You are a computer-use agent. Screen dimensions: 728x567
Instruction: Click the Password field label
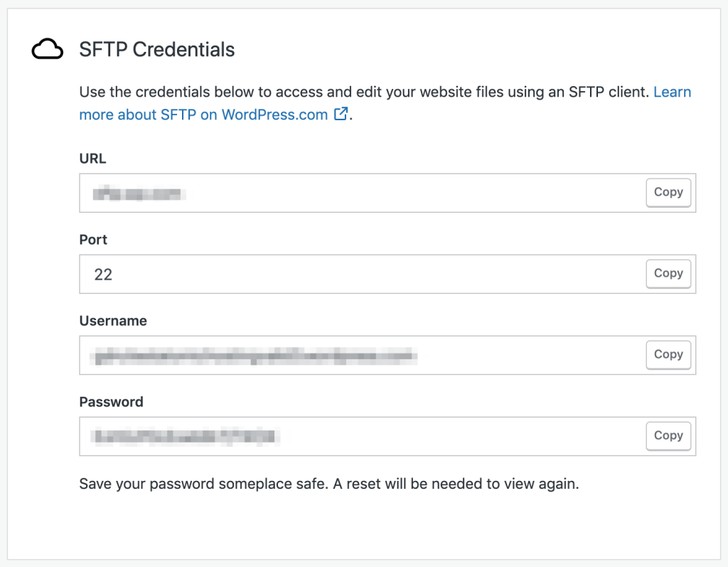(112, 402)
